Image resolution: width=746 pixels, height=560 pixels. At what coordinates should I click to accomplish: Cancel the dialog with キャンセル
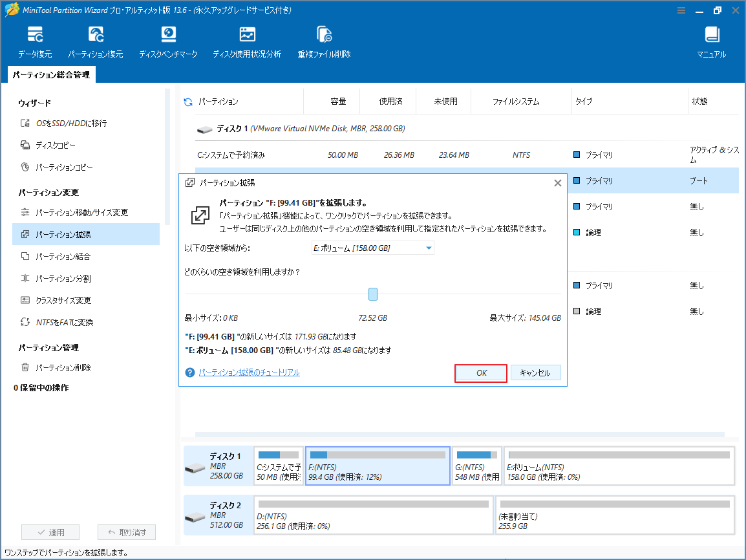coord(535,373)
